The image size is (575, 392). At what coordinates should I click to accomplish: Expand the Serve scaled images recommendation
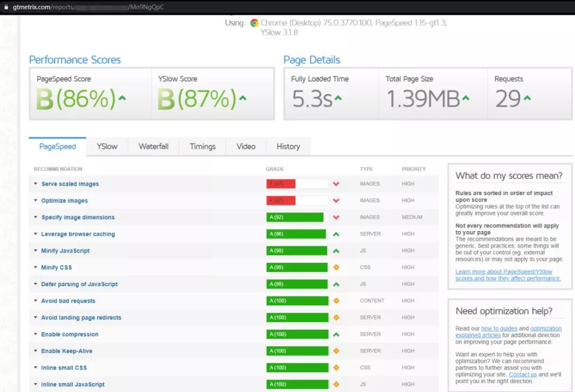click(x=70, y=184)
